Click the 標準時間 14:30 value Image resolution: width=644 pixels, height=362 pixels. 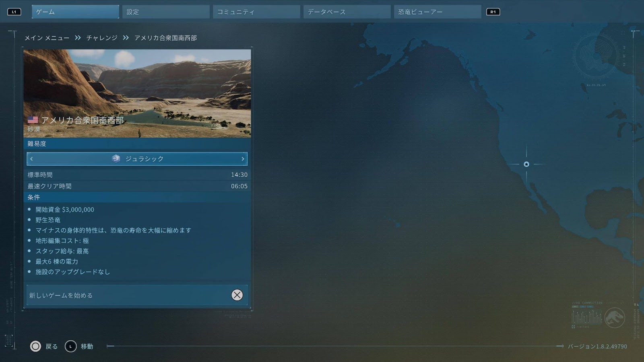(239, 175)
